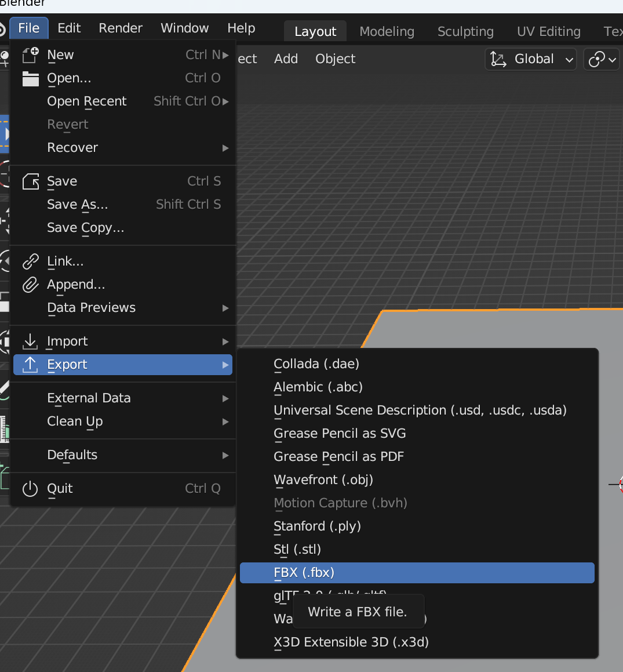Export as FBX (.fbx)
The image size is (623, 672).
[x=417, y=573]
